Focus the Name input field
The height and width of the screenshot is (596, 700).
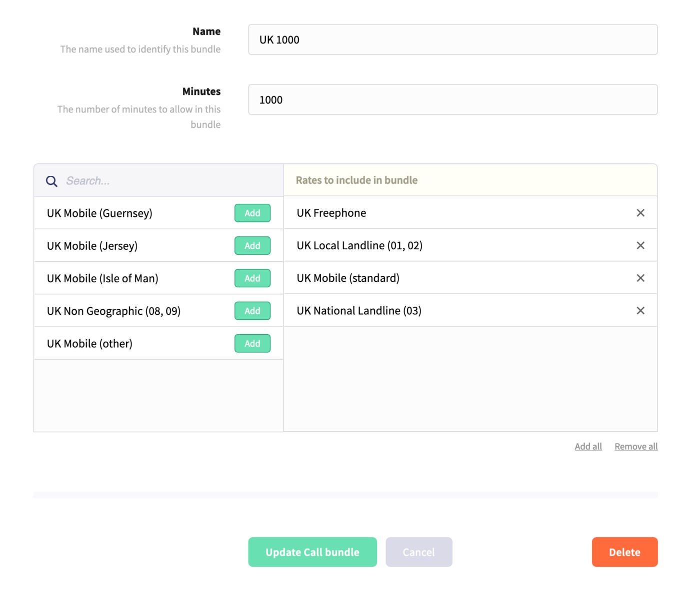point(453,39)
